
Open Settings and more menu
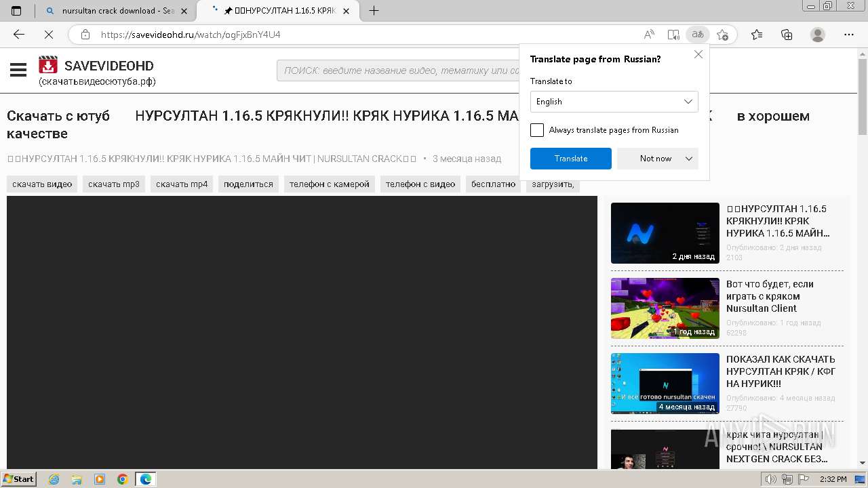point(848,35)
